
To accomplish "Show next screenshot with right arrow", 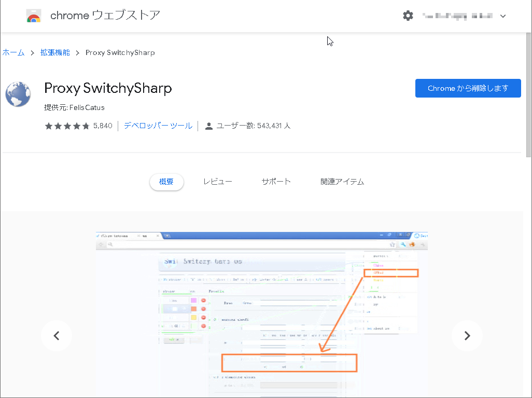I will pos(467,336).
